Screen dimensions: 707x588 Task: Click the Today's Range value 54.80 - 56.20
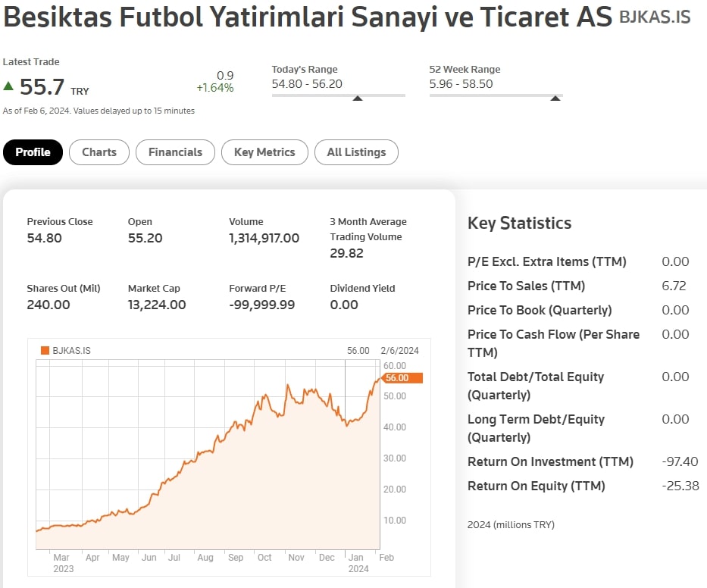pos(307,84)
